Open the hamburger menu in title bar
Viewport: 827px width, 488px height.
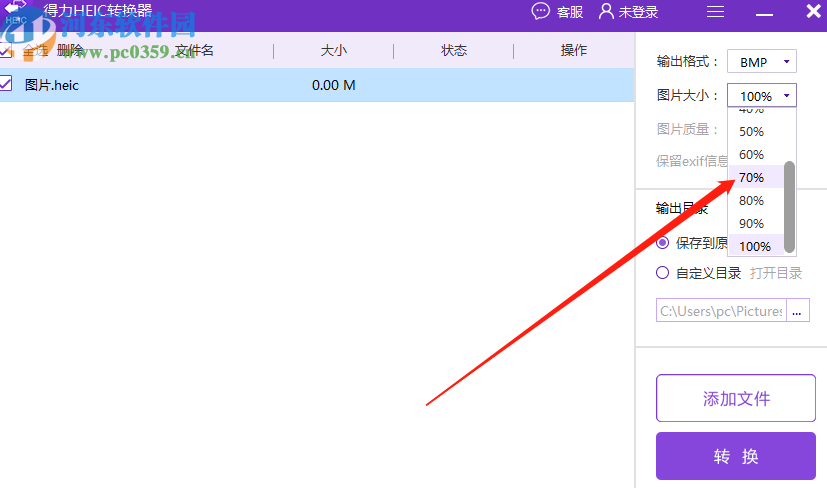[715, 12]
